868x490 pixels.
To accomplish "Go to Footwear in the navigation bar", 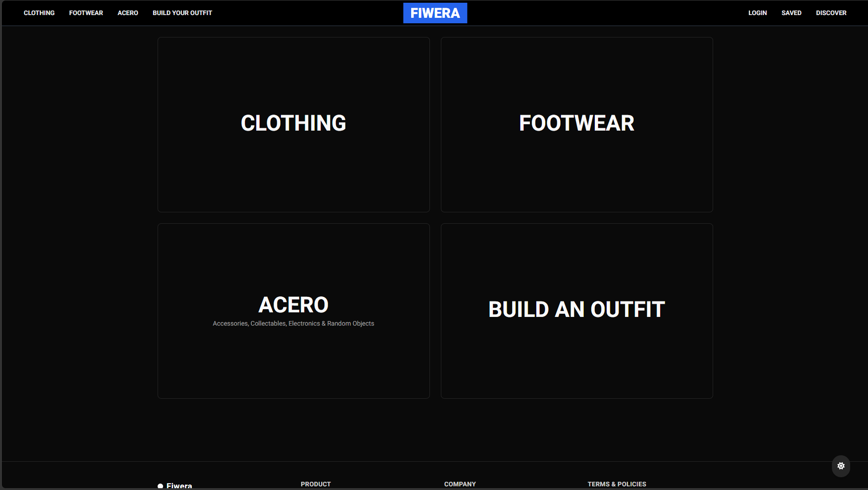I will (x=86, y=13).
